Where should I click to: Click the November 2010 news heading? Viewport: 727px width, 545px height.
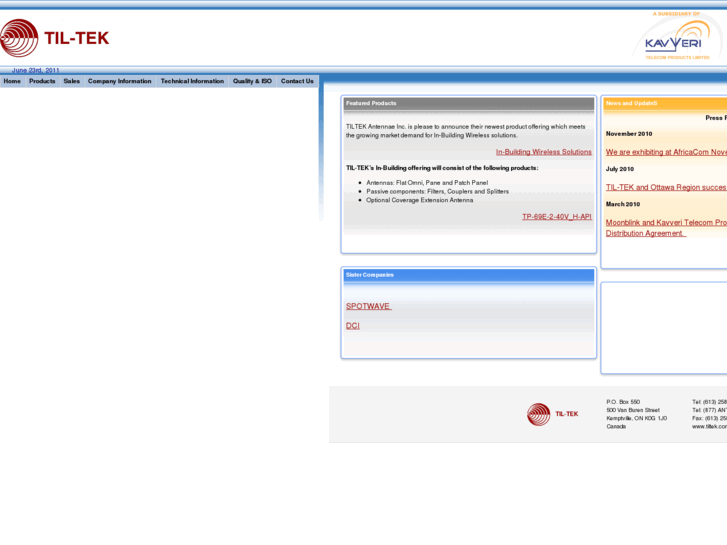629,134
